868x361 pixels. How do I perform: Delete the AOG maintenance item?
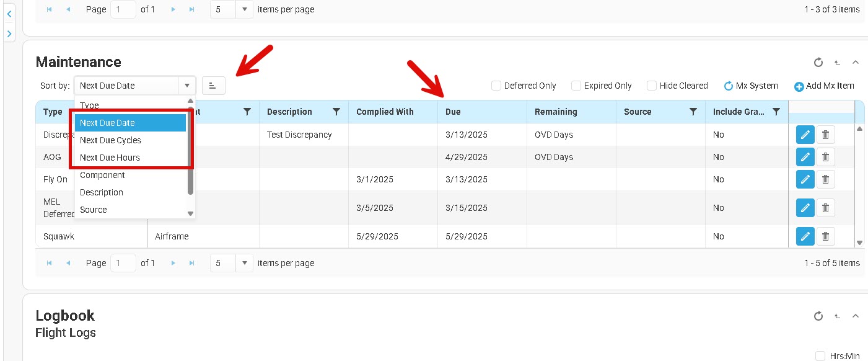click(825, 157)
